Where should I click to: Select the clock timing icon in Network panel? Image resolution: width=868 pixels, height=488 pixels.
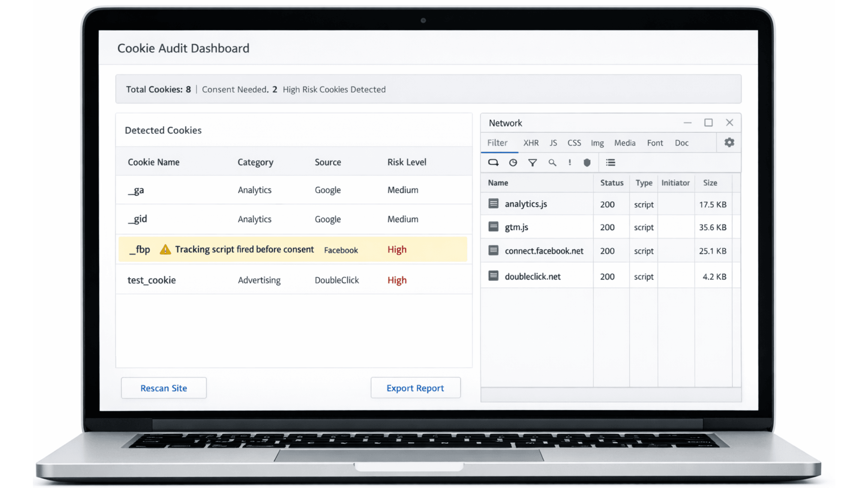[513, 162]
